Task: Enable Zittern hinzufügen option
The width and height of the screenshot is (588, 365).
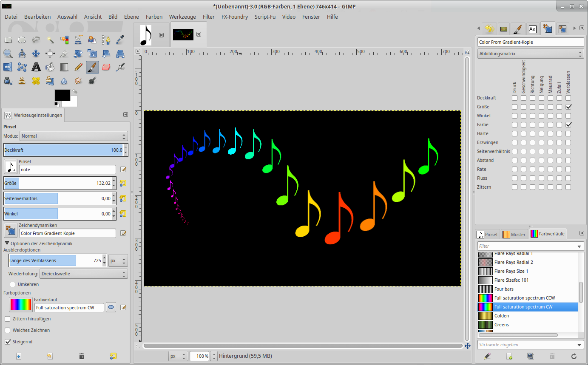Action: 8,319
